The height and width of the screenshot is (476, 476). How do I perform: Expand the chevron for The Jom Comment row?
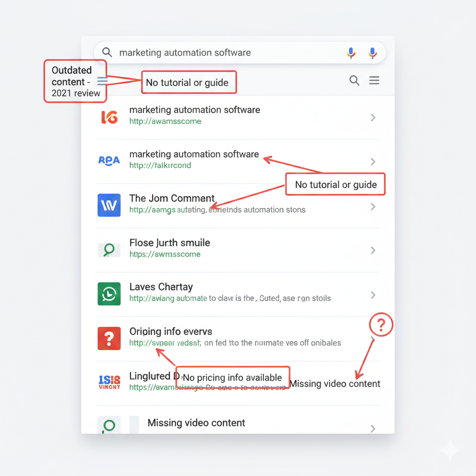click(373, 206)
